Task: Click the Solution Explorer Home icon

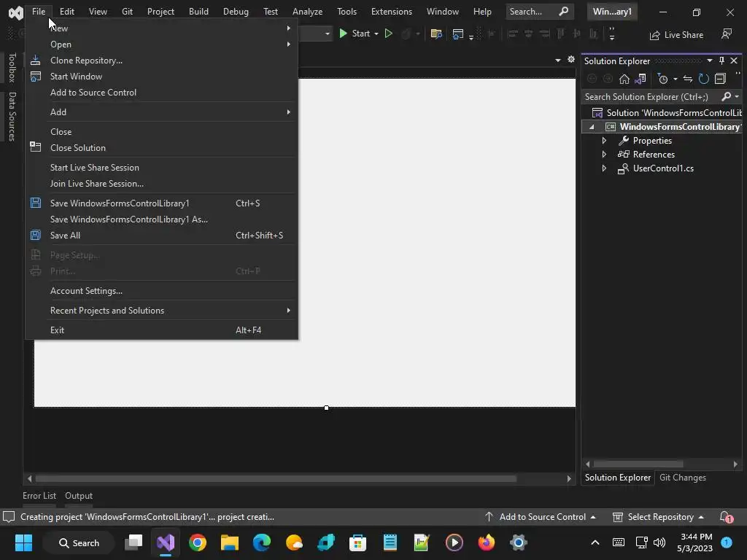Action: click(624, 79)
